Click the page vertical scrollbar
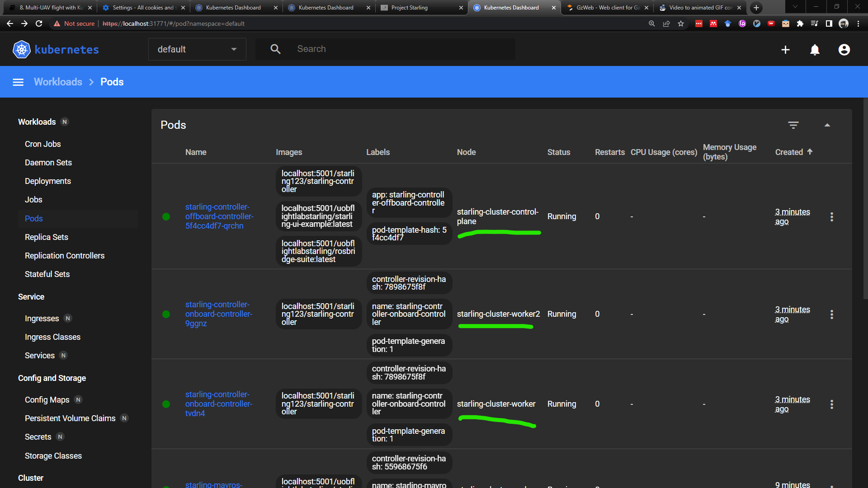This screenshot has width=868, height=488. 865,199
